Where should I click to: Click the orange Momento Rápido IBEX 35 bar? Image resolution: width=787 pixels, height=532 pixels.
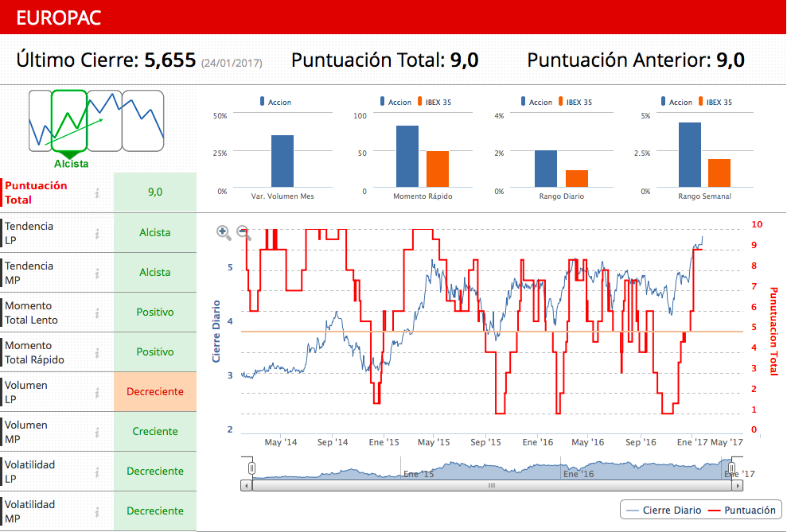point(438,169)
